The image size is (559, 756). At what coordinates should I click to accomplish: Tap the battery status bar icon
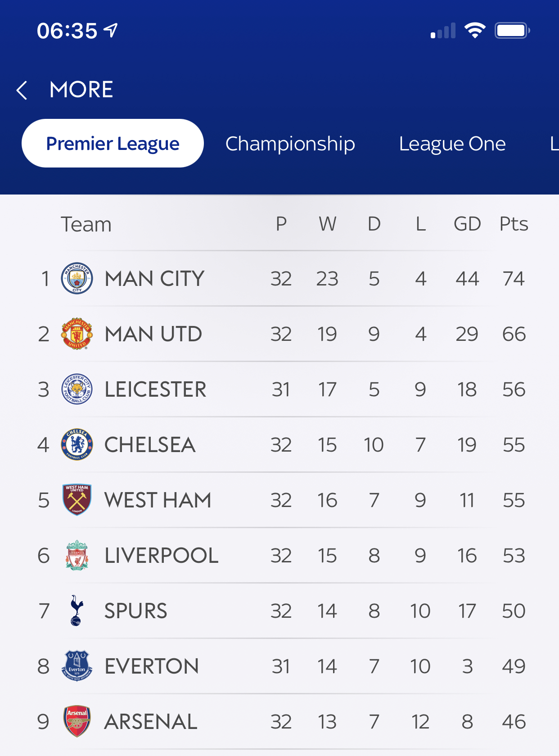click(x=512, y=31)
